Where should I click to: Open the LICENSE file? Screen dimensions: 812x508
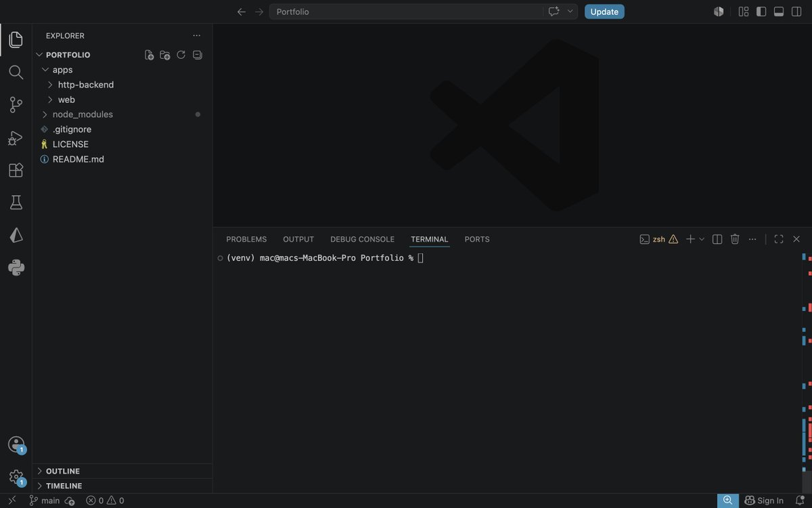pyautogui.click(x=70, y=144)
